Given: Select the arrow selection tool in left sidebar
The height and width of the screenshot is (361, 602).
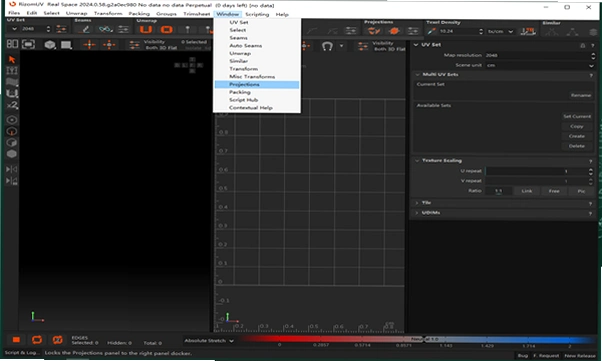Looking at the screenshot, I should tap(12, 60).
